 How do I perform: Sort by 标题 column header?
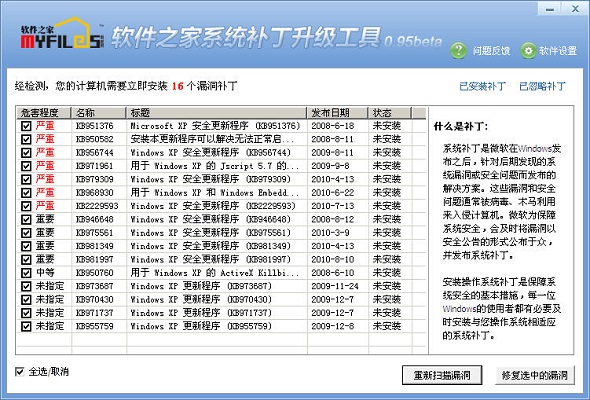click(217, 113)
